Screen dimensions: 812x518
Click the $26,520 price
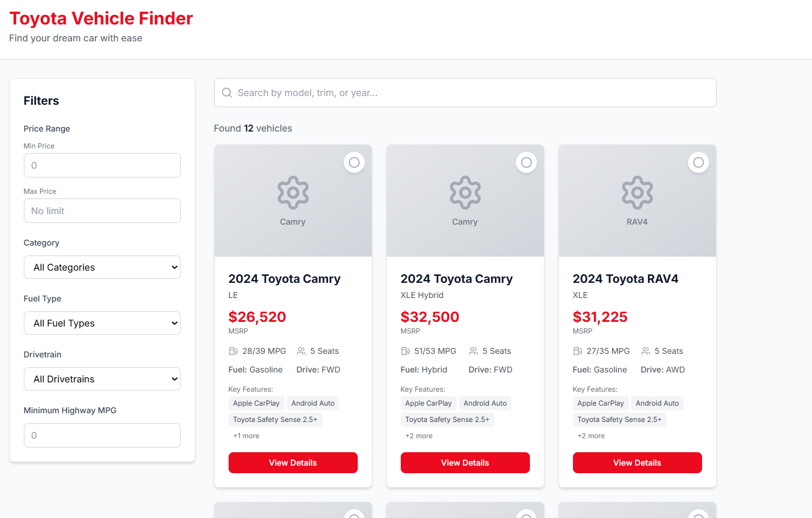pyautogui.click(x=257, y=317)
